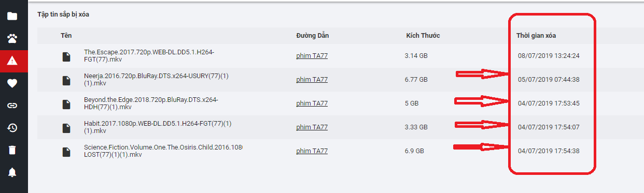644x193 pixels.
Task: Click file icon beside The.Escape.2017 file
Action: point(66,56)
